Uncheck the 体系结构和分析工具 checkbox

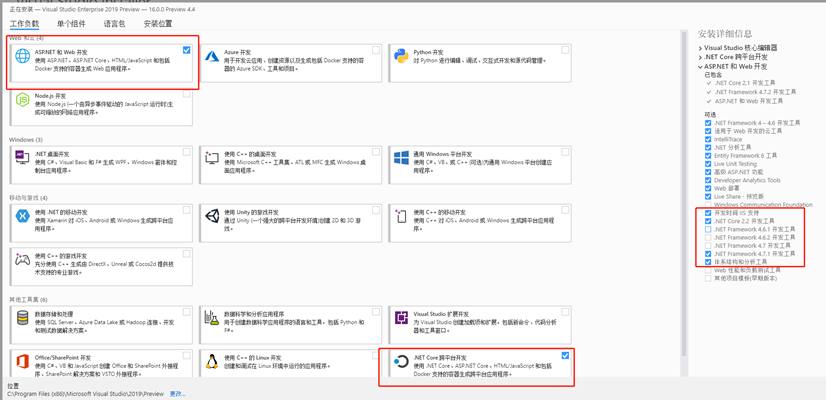[x=708, y=262]
